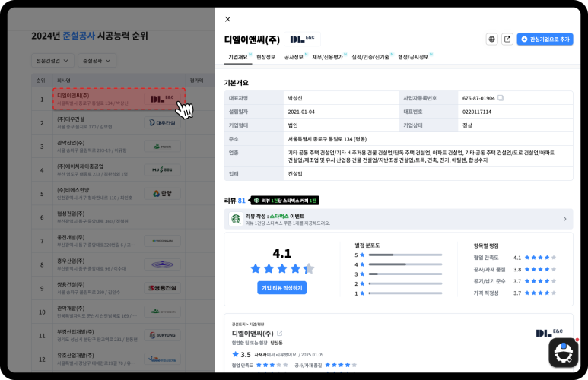Click DL E&C logo in panel header
588x380 pixels.
tap(302, 39)
